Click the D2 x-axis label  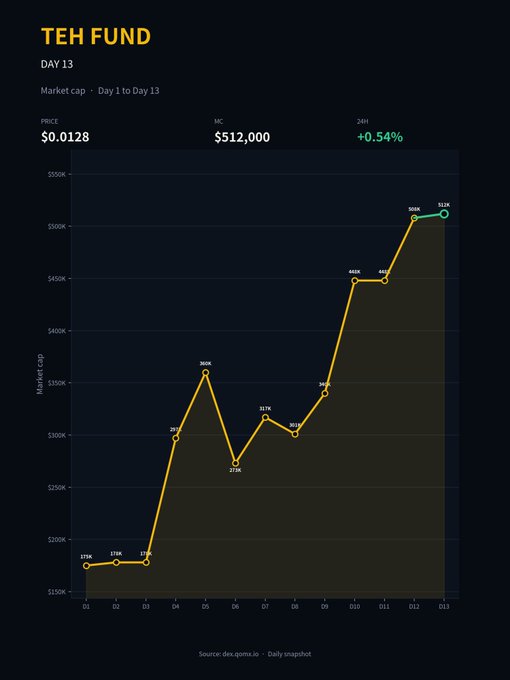[x=116, y=607]
